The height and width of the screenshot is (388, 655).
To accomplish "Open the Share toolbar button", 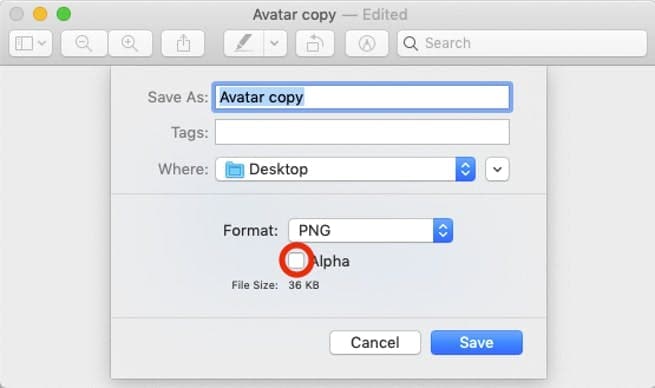I will (183, 43).
